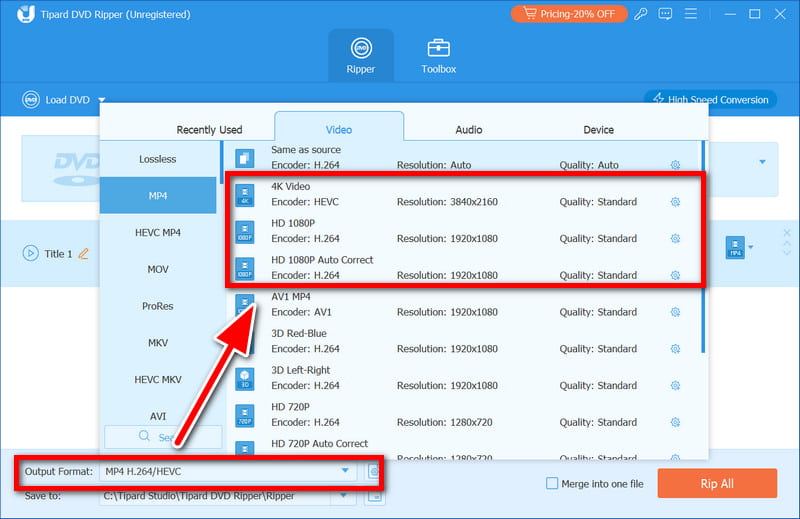Choose the HD 720P preset icon
Viewport: 800px width, 519px height.
pyautogui.click(x=245, y=415)
